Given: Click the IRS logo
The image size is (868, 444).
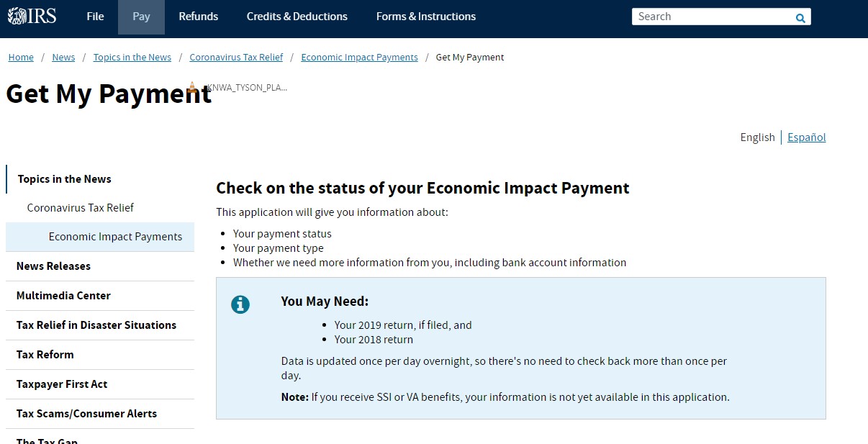Looking at the screenshot, I should coord(32,17).
